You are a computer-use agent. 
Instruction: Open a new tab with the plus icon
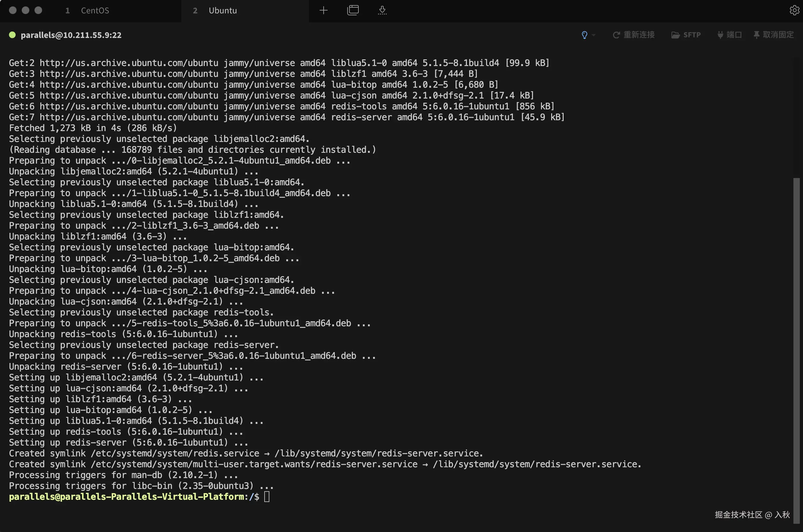(323, 10)
